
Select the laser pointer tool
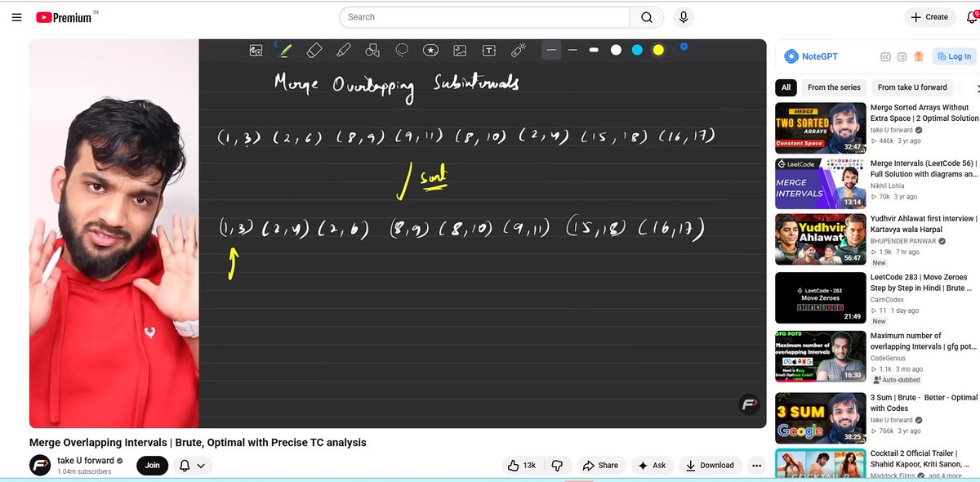tap(518, 51)
